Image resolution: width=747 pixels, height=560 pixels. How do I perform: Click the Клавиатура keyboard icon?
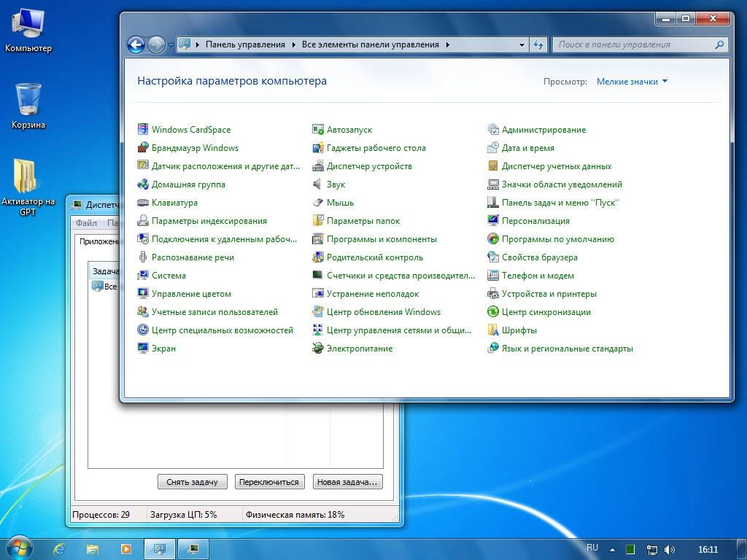click(142, 203)
